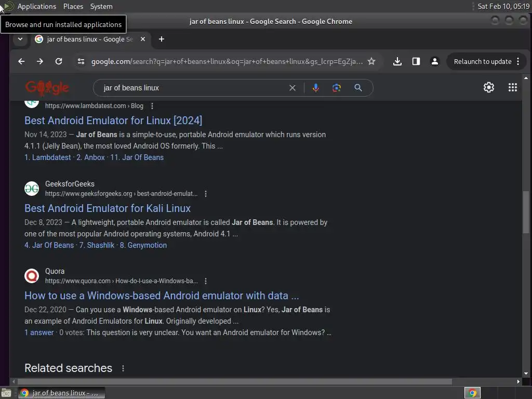The height and width of the screenshot is (399, 532).
Task: Start voice search with the microphone
Action: pos(315,88)
